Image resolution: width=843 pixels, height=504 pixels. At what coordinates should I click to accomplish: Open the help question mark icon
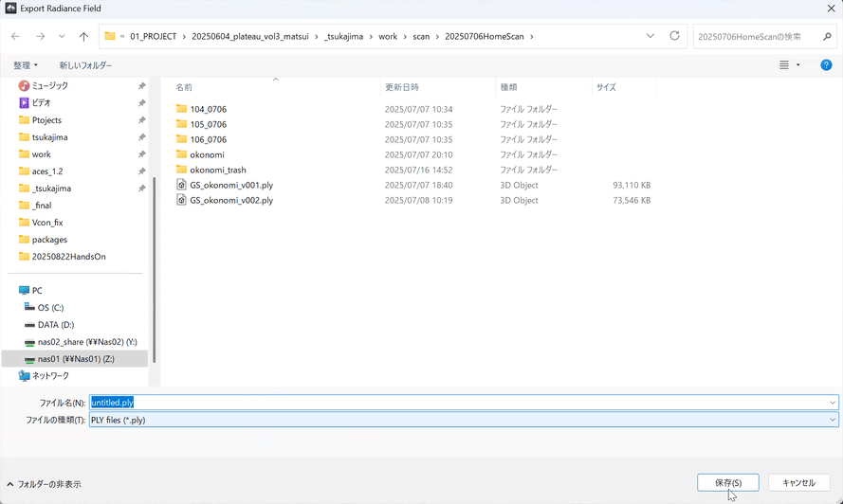826,65
